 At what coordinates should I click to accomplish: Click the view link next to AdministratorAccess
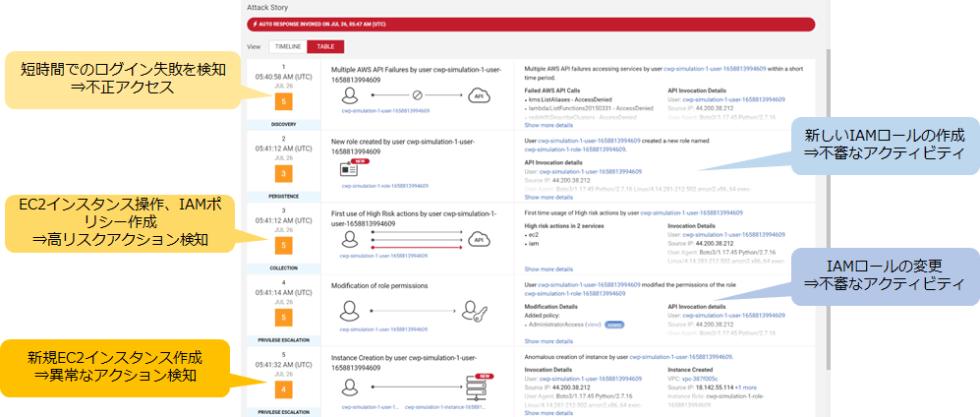[x=593, y=326]
